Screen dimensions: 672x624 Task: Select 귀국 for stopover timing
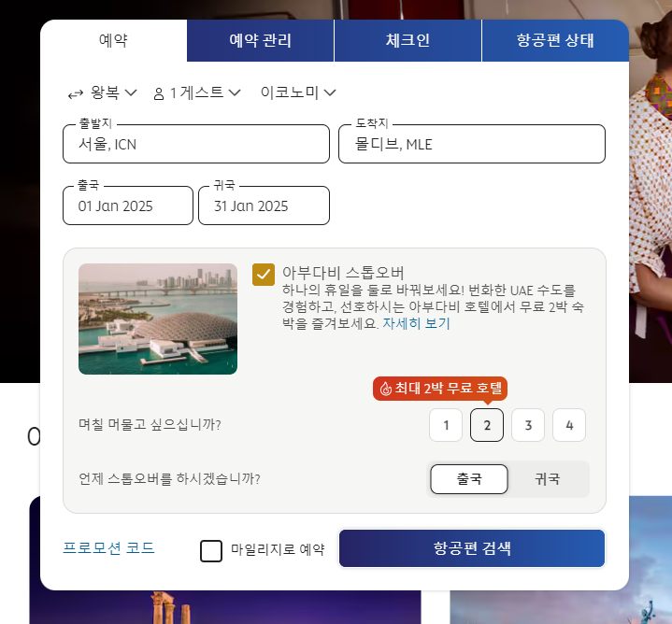pyautogui.click(x=548, y=479)
